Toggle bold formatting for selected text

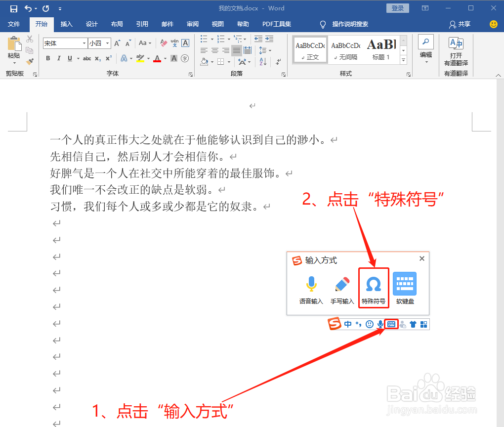pos(48,58)
